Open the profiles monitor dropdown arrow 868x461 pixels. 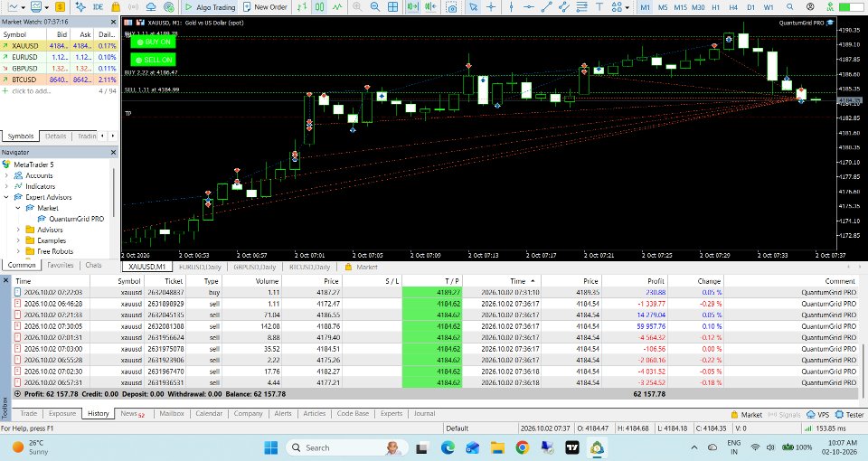tap(46, 7)
